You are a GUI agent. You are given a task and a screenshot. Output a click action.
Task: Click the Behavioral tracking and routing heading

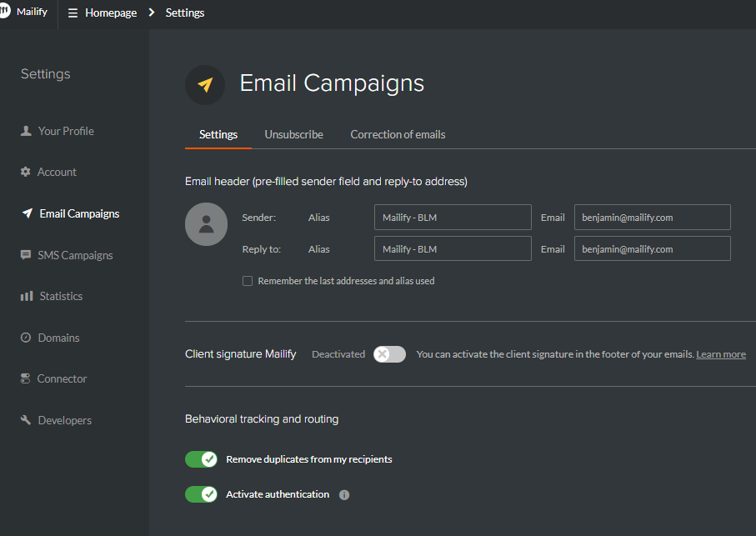[x=262, y=418]
